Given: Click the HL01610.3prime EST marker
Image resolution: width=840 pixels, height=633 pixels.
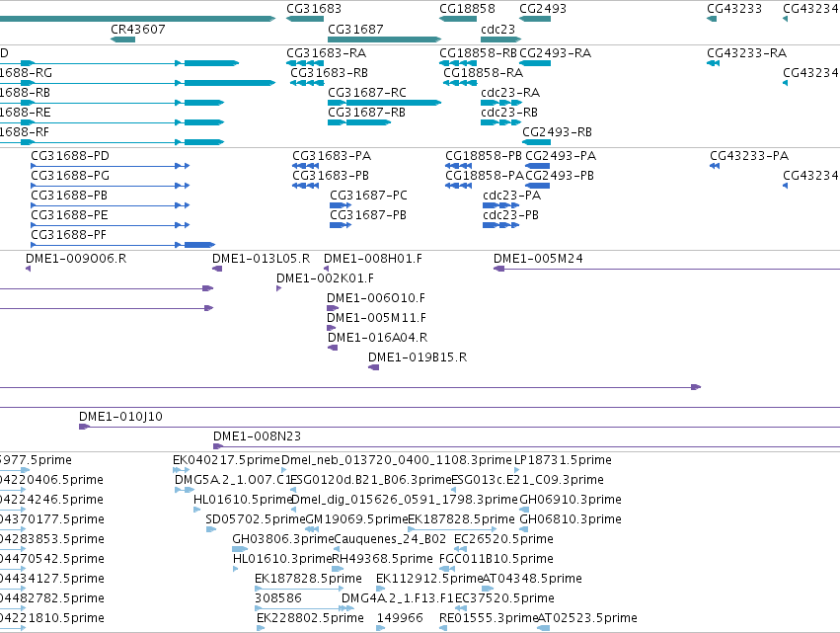Looking at the screenshot, I should click(x=235, y=569).
